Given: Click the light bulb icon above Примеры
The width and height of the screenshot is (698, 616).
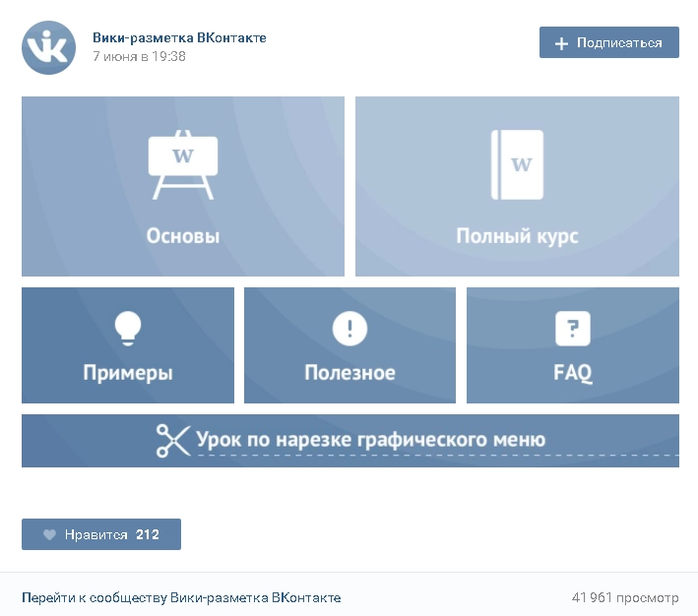Looking at the screenshot, I should pos(128,329).
